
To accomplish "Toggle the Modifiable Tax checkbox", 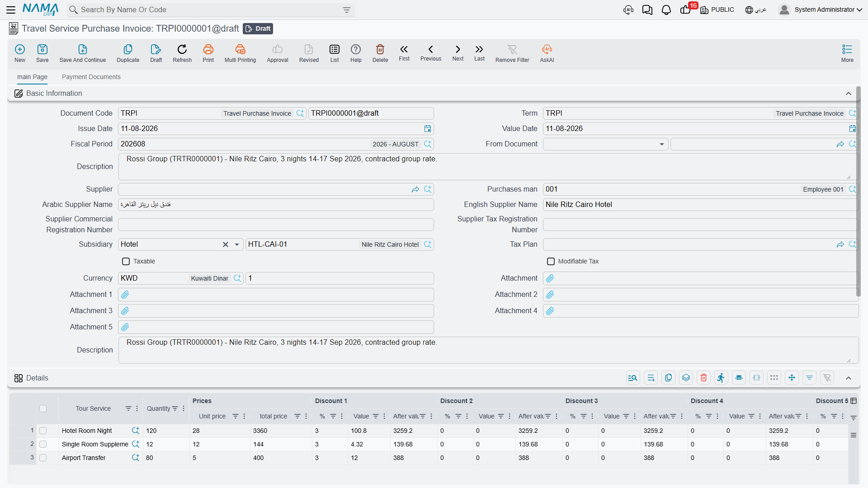I will (x=551, y=261).
